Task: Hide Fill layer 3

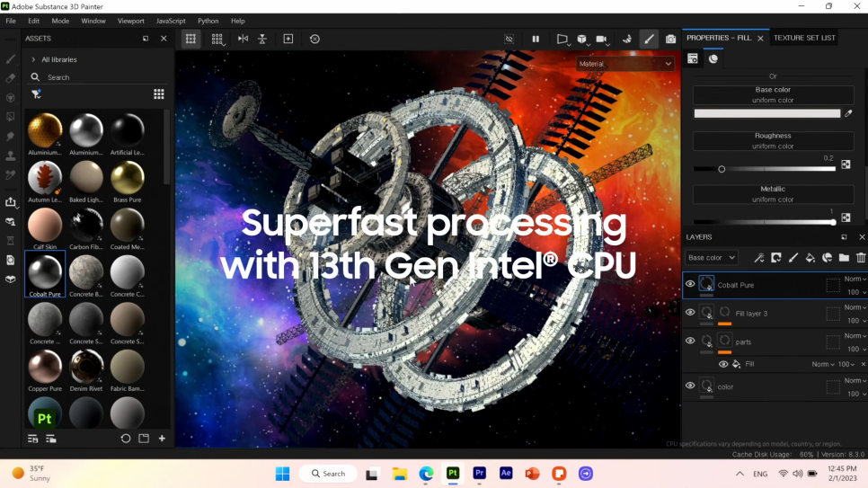Action: [690, 313]
